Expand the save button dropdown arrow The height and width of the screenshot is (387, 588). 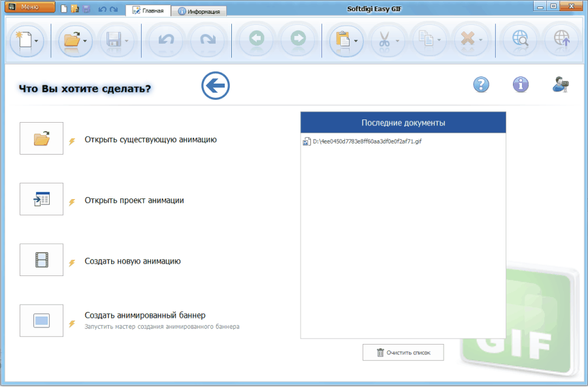pyautogui.click(x=127, y=41)
